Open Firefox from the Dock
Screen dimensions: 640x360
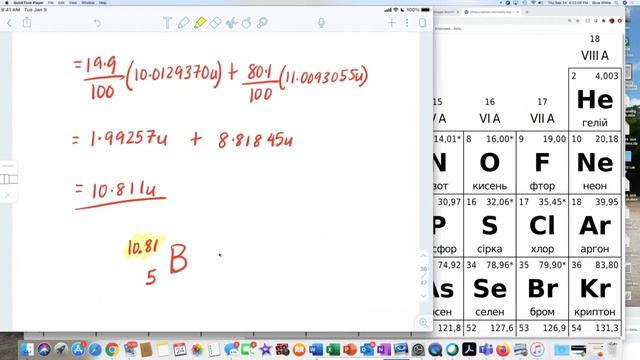(x=503, y=349)
